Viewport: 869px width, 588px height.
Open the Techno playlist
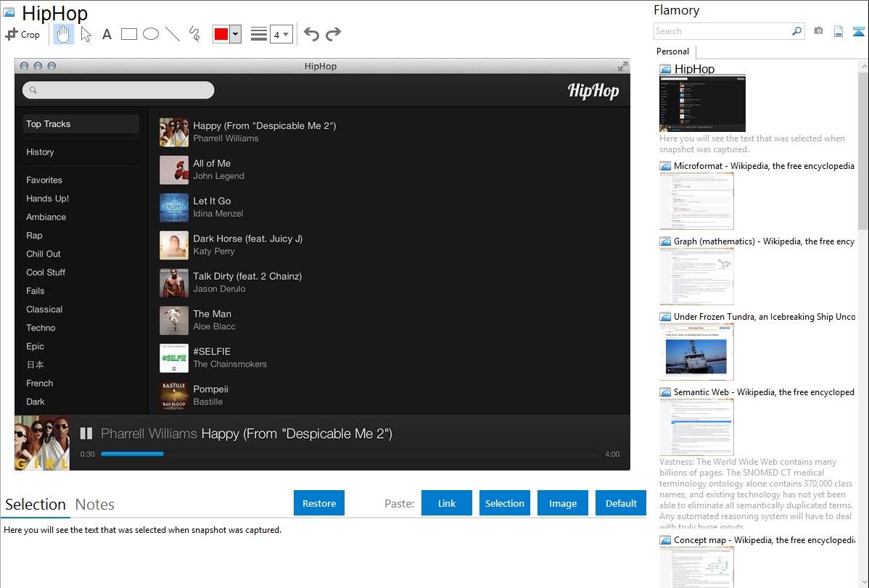coord(41,328)
